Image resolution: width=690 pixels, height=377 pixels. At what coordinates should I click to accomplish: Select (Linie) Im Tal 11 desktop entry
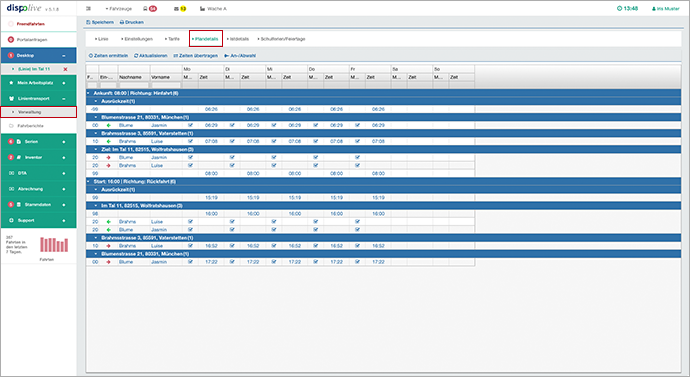(34, 69)
